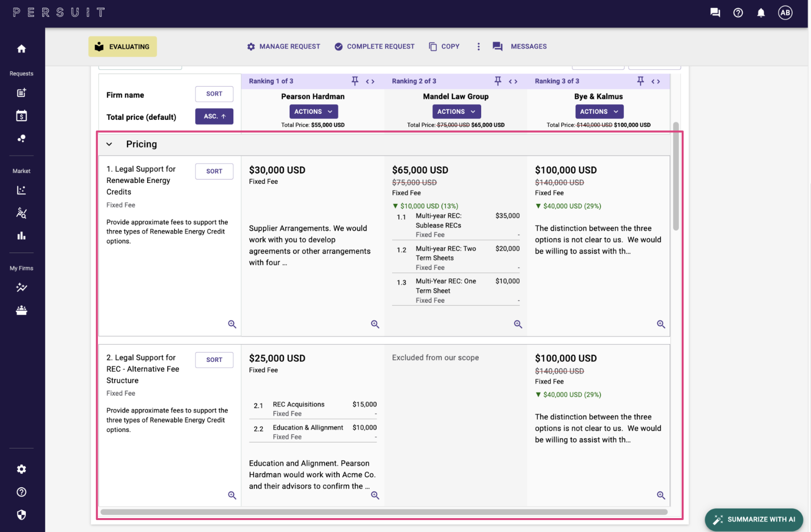Screen dimensions: 811x532
Task: Click the bubbles icon under Requests section
Action: click(21, 139)
